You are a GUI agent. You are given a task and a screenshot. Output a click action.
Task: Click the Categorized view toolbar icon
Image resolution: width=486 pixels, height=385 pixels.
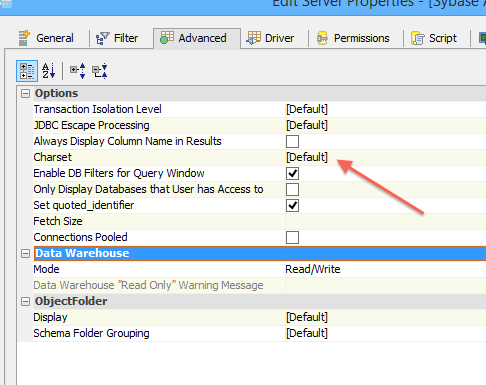pos(27,71)
